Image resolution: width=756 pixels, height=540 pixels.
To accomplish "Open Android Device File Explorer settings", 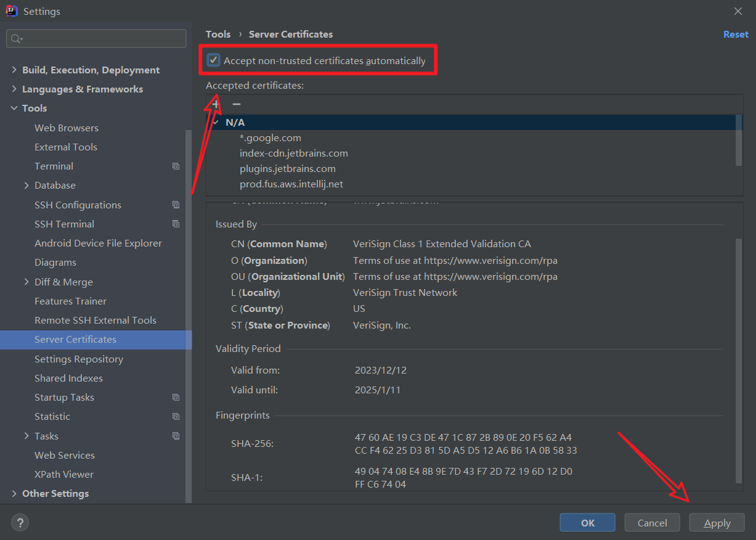I will pos(98,243).
